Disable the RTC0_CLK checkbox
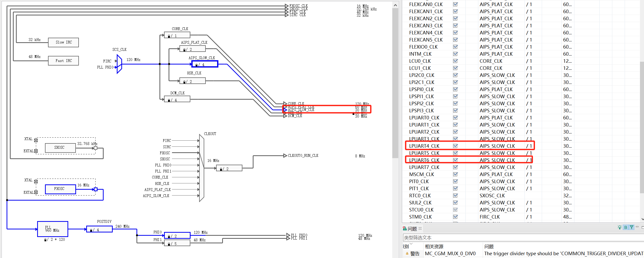This screenshot has height=258, width=644. point(455,195)
